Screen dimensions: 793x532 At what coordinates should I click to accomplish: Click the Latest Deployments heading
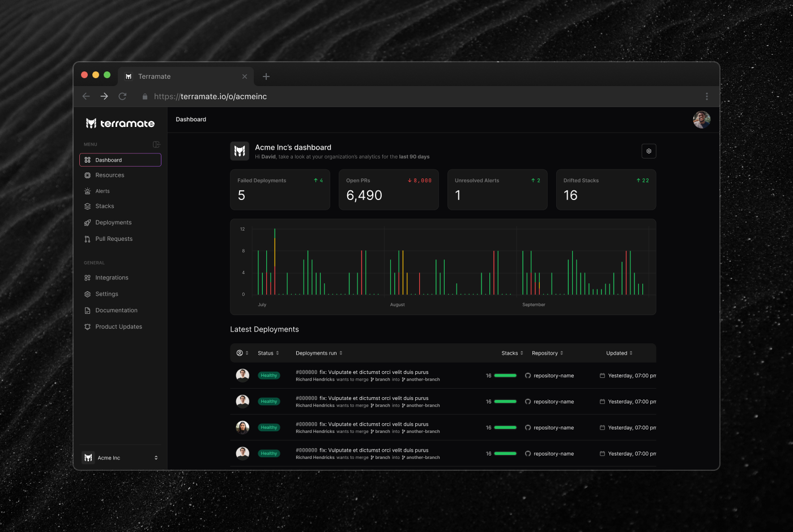(x=265, y=329)
